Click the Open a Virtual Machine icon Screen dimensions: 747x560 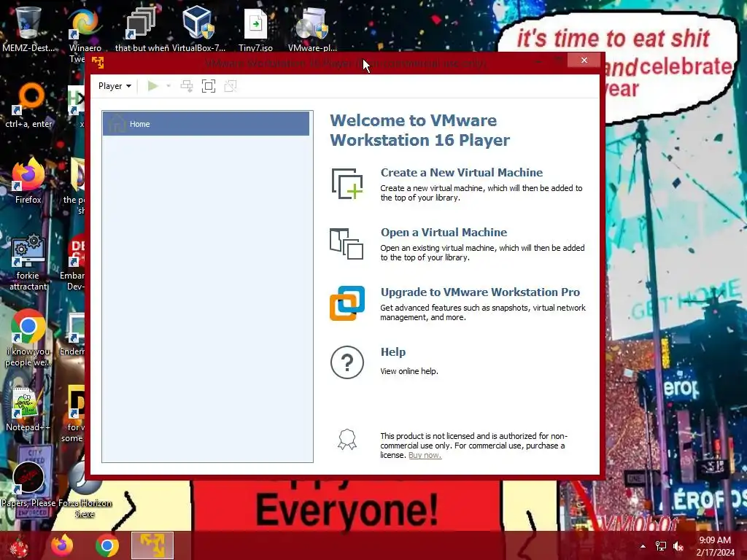pyautogui.click(x=347, y=244)
